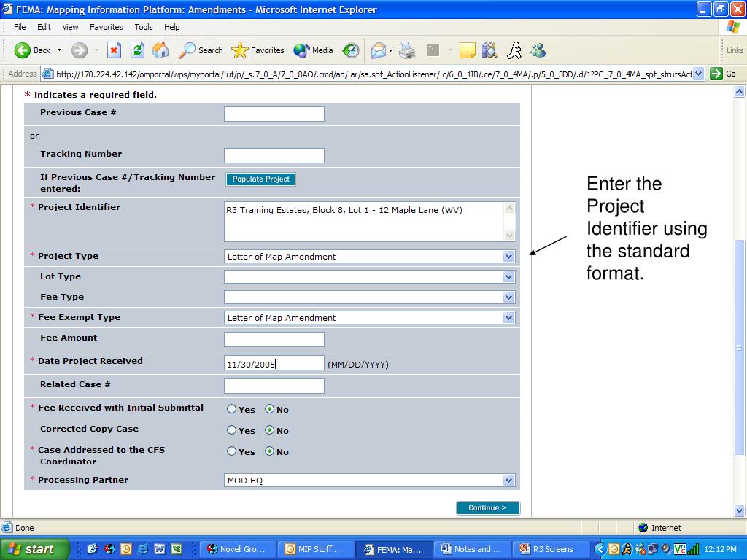Launch Excel from quick launch
Image resolution: width=747 pixels, height=560 pixels.
tap(177, 549)
